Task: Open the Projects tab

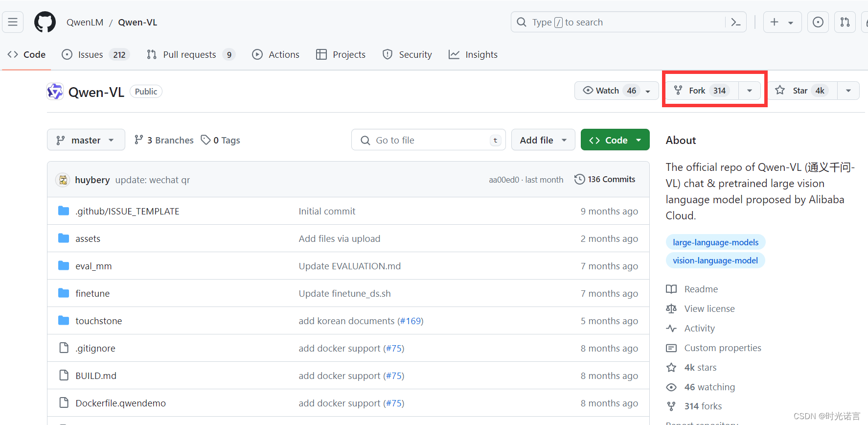Action: (341, 54)
